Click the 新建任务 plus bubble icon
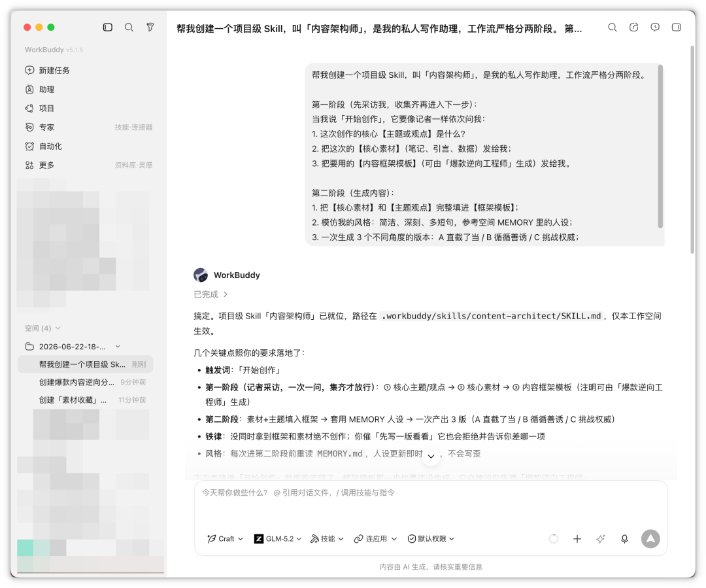 [x=29, y=70]
